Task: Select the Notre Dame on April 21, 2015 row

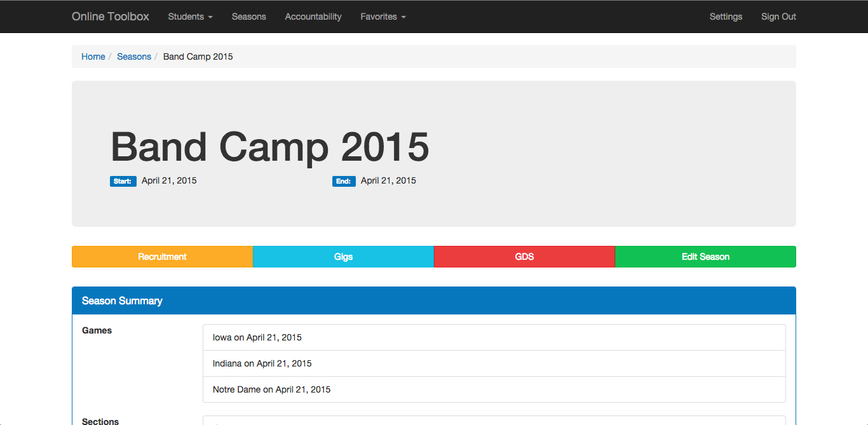Action: 494,389
